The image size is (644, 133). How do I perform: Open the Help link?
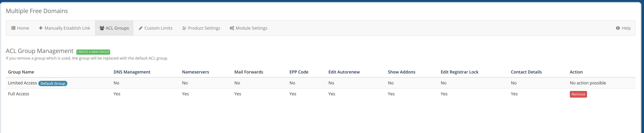coord(623,28)
